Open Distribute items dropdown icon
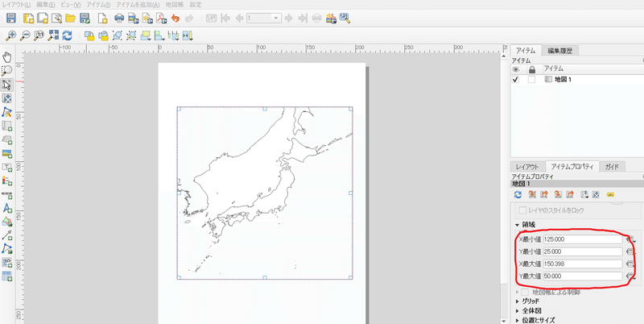 pyautogui.click(x=174, y=35)
